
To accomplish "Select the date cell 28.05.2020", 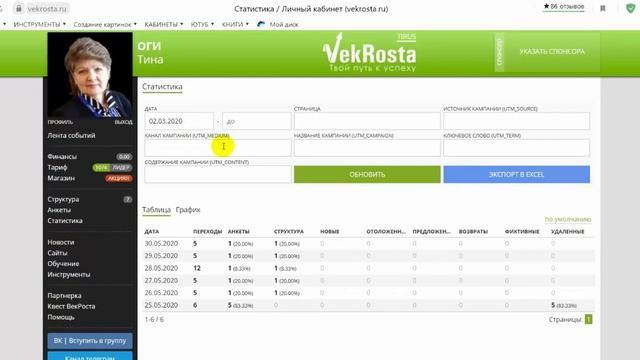I will tap(161, 268).
